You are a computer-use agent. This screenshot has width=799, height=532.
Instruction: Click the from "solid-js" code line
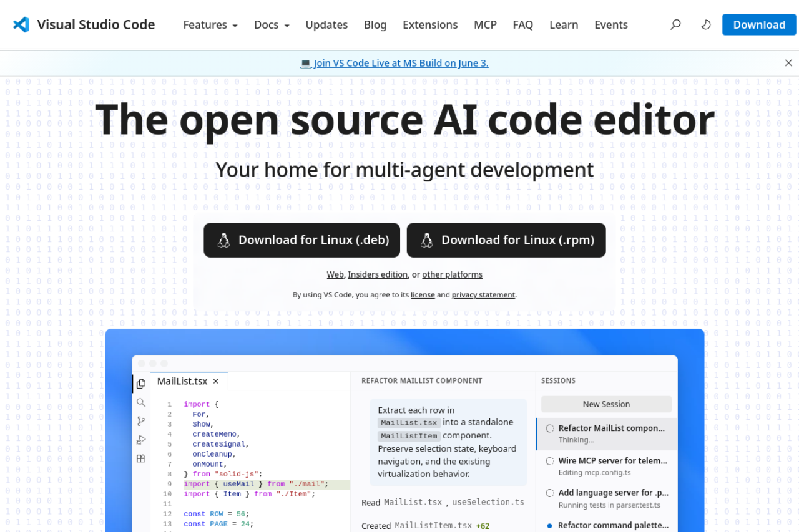223,474
